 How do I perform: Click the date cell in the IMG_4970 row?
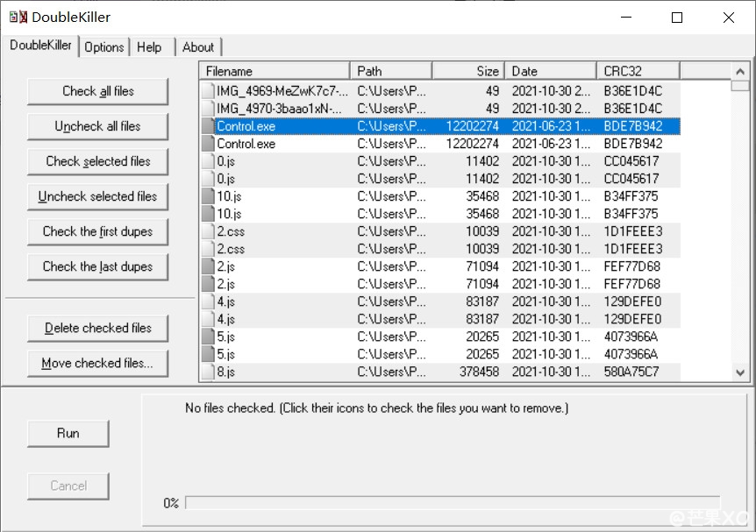551,109
